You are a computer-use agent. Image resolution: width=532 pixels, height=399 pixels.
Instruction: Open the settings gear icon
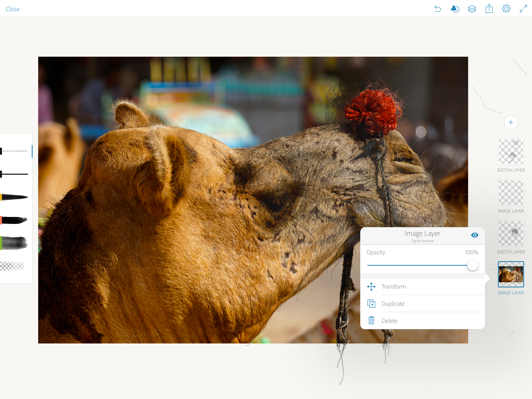[x=506, y=9]
